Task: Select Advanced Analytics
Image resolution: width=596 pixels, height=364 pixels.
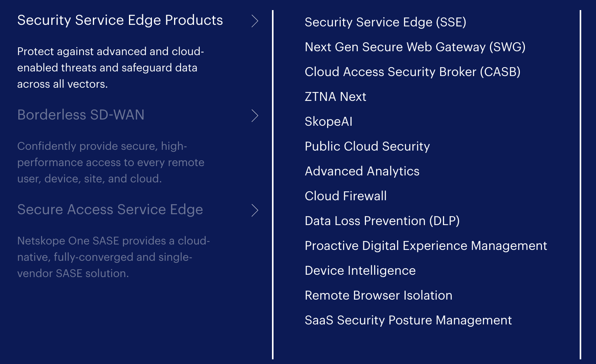Action: (x=362, y=171)
